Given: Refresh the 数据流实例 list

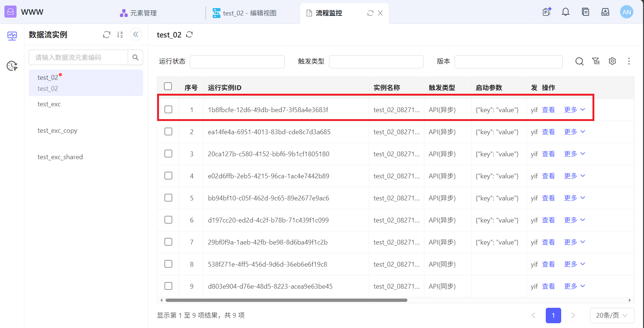Looking at the screenshot, I should pos(107,35).
